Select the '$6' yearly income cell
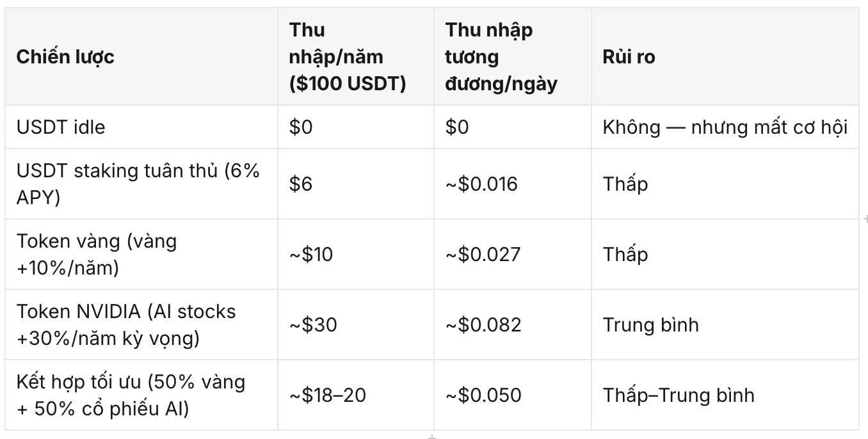This screenshot has width=868, height=439. pyautogui.click(x=356, y=184)
